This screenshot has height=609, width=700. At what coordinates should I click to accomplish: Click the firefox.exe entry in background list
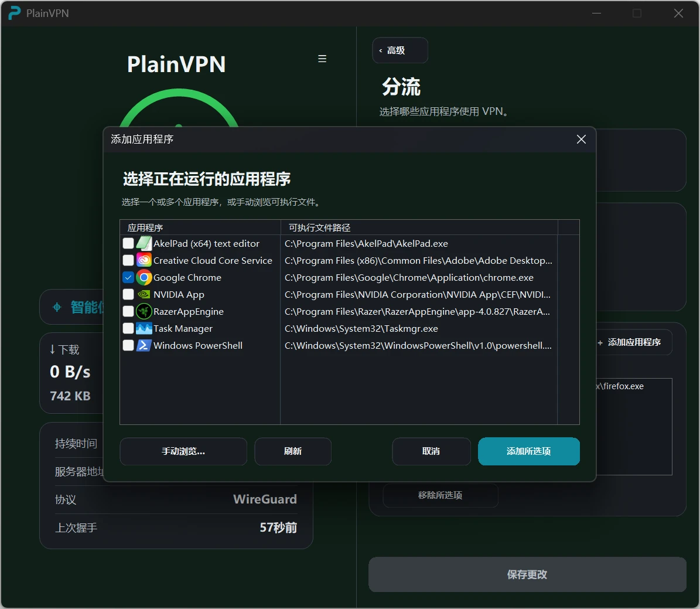tap(620, 386)
